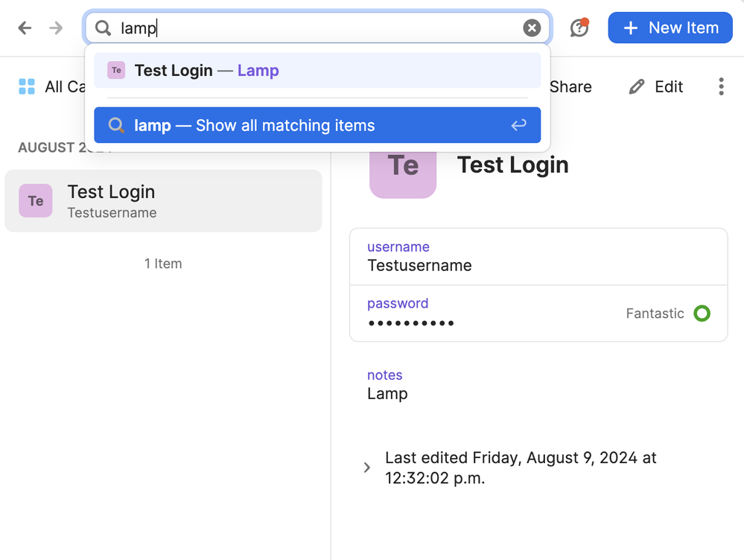Viewport: 744px width, 560px height.
Task: Choose 'lamp — Show all matching items'
Action: pyautogui.click(x=317, y=125)
